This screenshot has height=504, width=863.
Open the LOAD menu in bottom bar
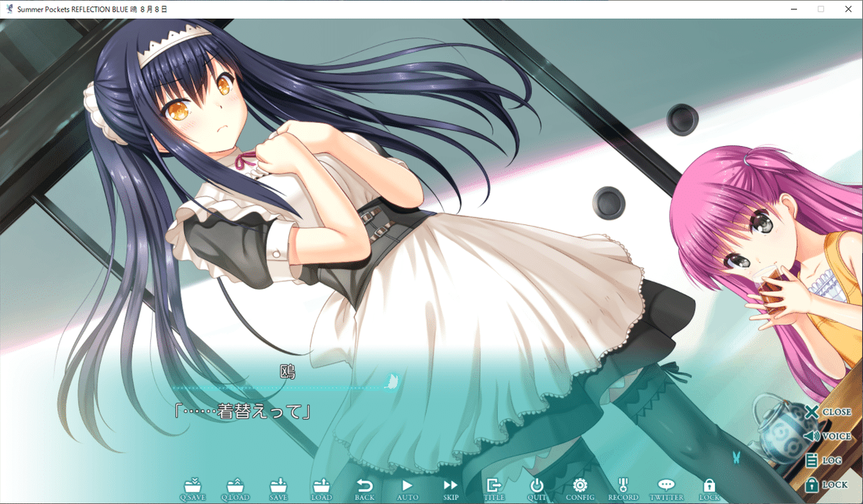coord(321,489)
